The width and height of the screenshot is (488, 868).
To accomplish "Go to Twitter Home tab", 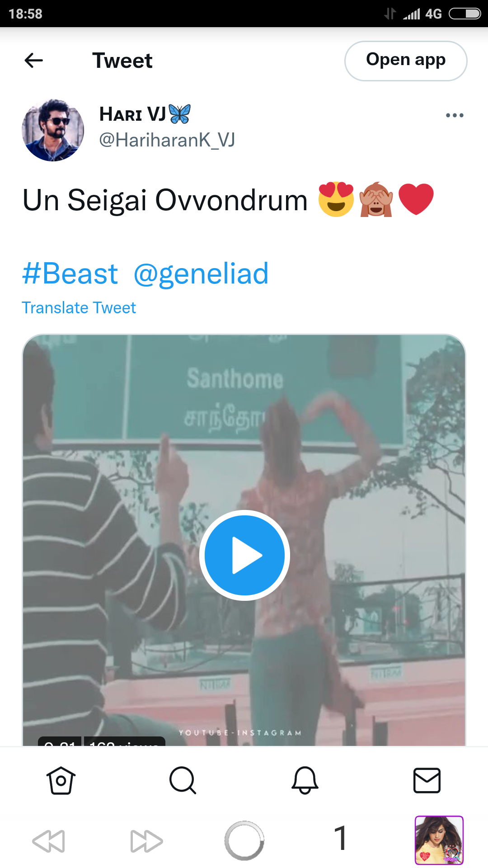I will click(x=61, y=780).
